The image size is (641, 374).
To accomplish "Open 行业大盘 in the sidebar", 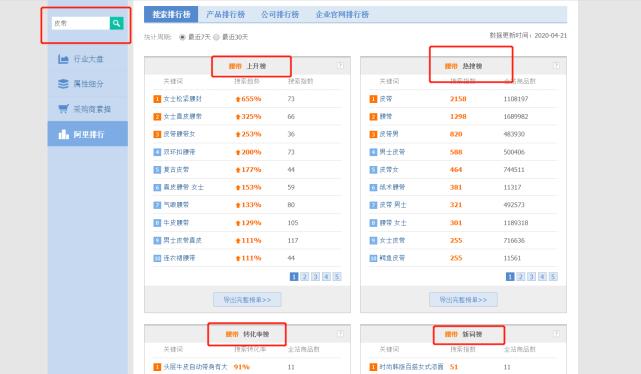I will click(x=88, y=59).
